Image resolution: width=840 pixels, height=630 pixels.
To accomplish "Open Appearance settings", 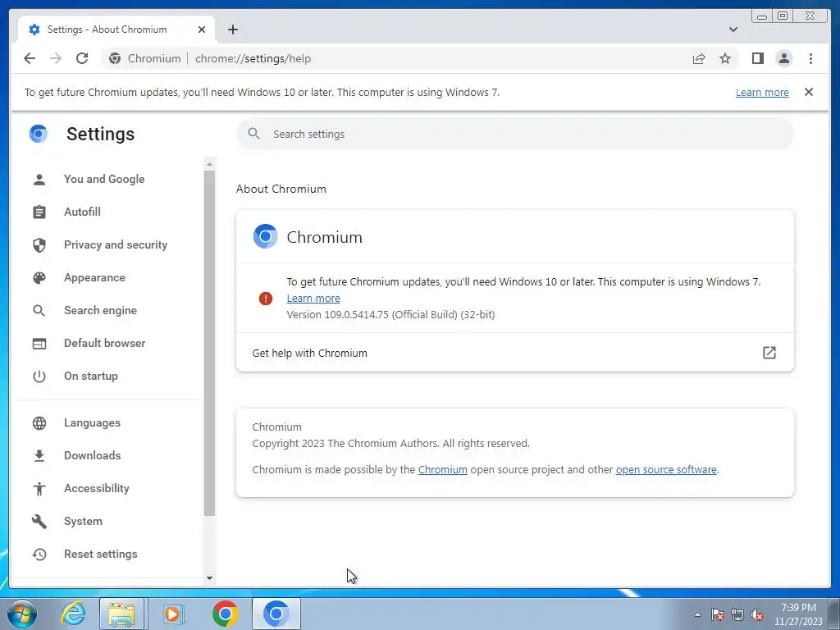I will click(x=94, y=277).
